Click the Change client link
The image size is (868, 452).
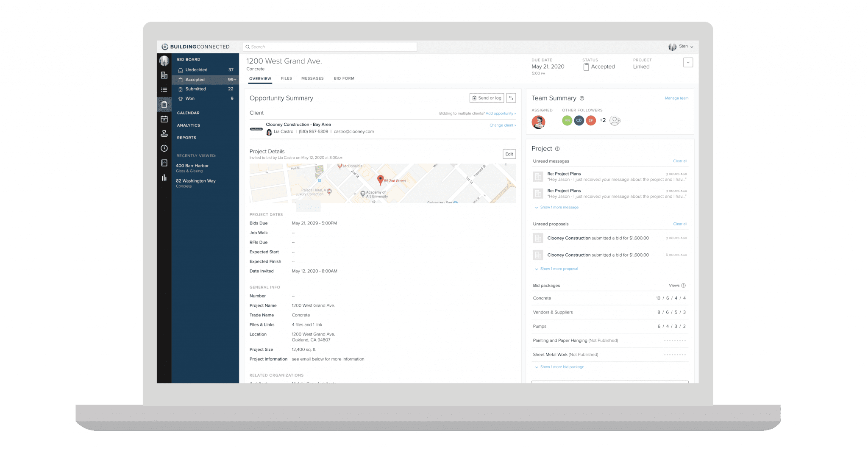[x=503, y=125]
